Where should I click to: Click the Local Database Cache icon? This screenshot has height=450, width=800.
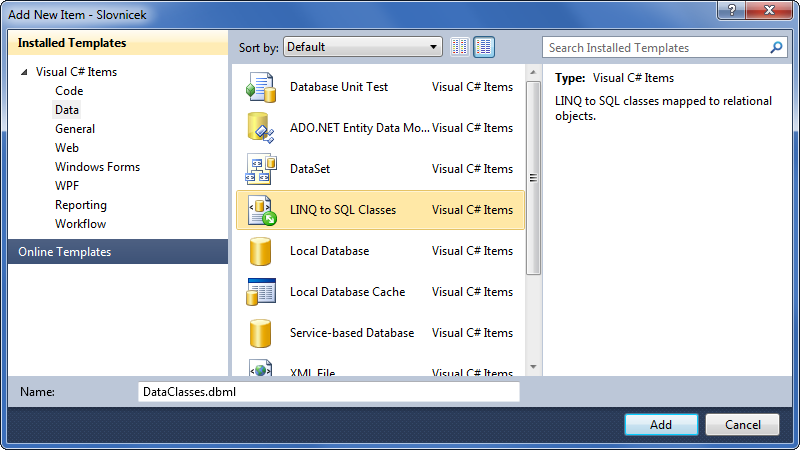(x=261, y=292)
